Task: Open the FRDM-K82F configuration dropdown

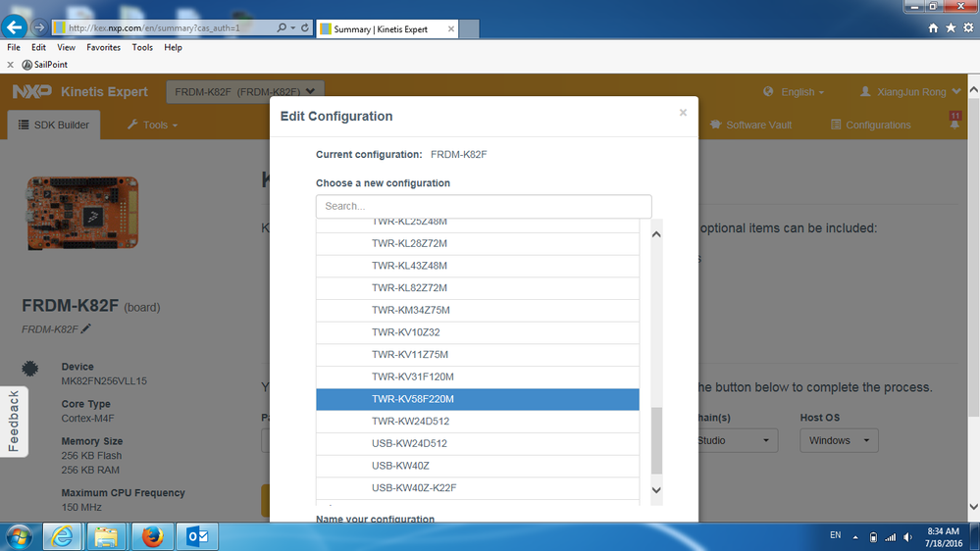Action: coord(245,92)
